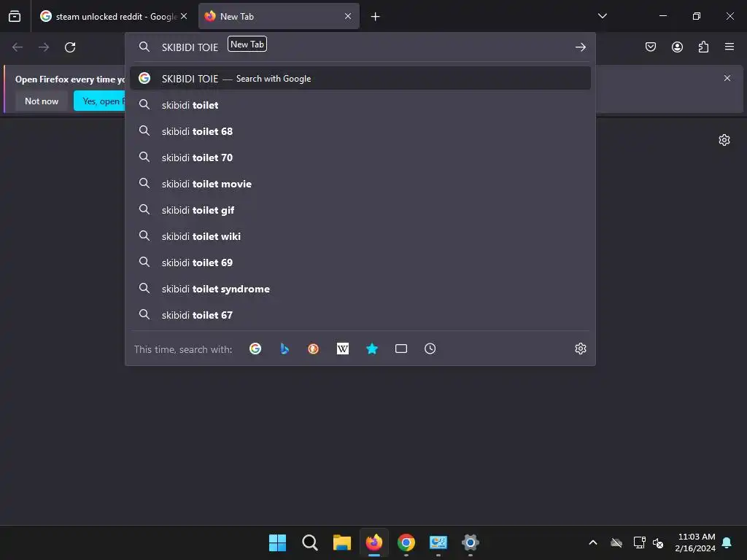Click the address bar text field
Image resolution: width=747 pixels, height=560 pixels.
(360, 47)
